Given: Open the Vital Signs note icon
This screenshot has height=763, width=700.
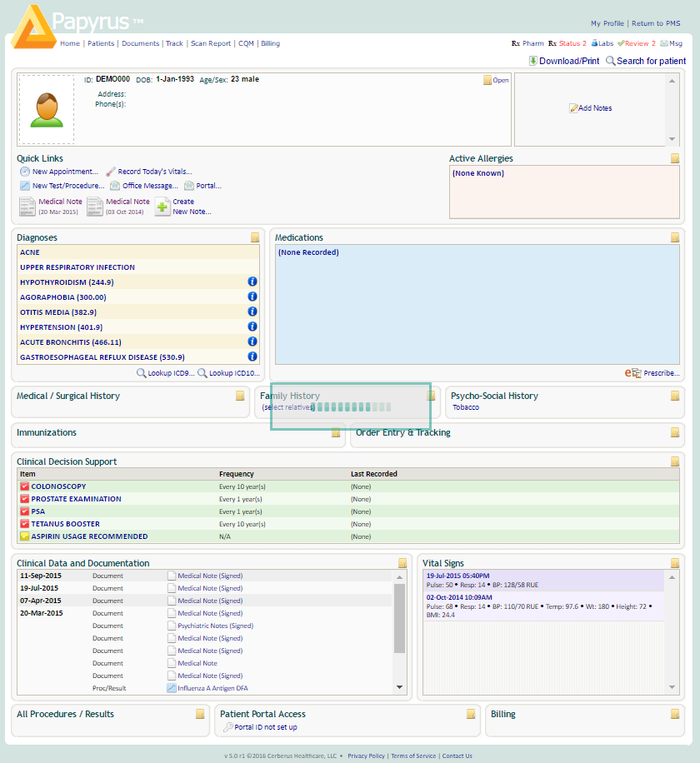Looking at the screenshot, I should coord(675,563).
